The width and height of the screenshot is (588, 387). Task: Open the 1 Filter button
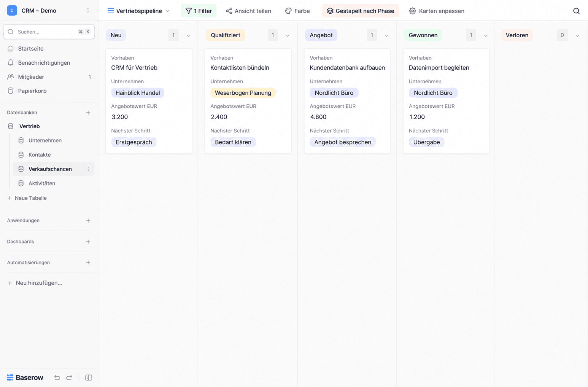click(x=199, y=11)
